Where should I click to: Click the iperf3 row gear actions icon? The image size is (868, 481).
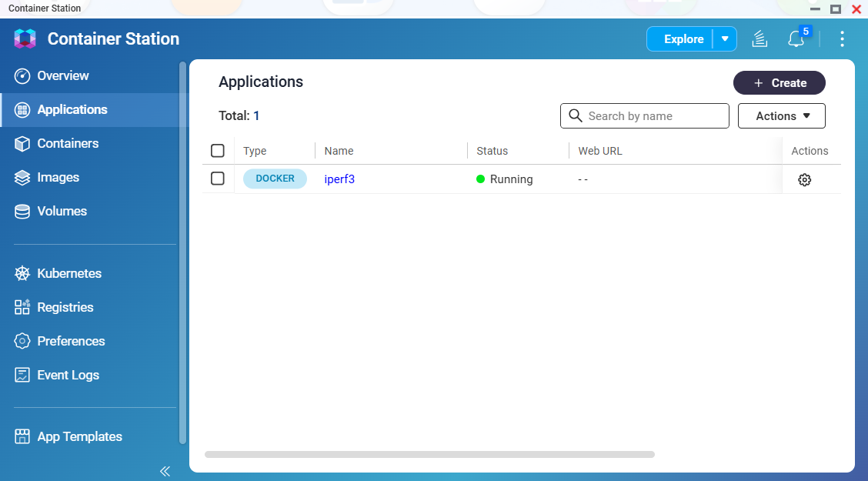point(804,180)
